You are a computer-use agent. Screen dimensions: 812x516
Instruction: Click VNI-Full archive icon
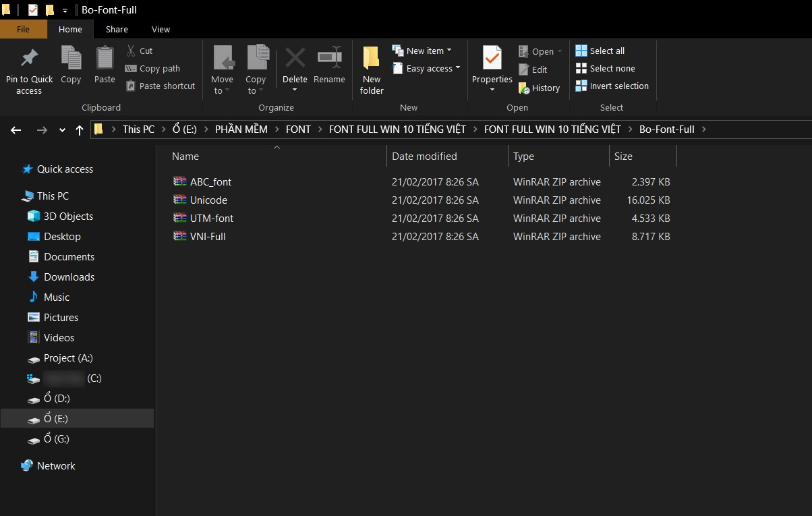tap(179, 236)
